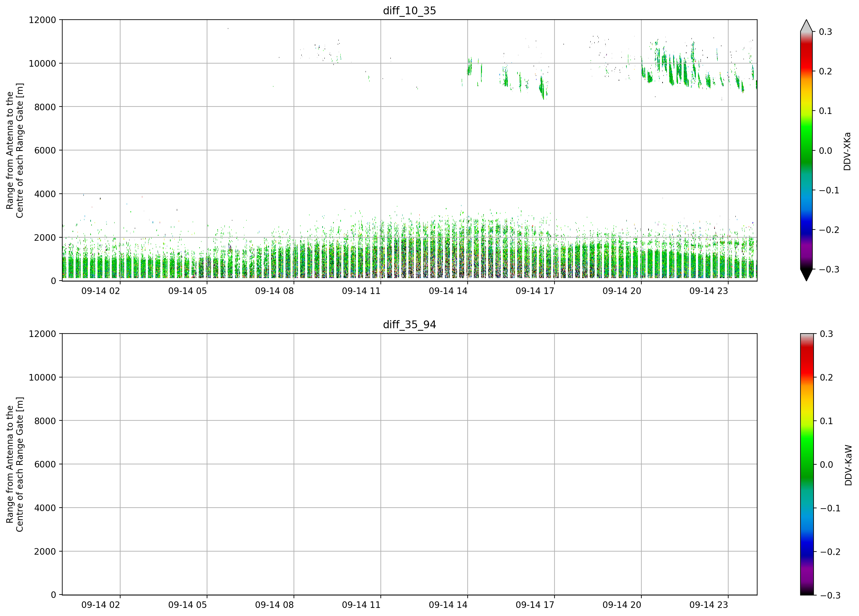
Task: Click the 10000 y-tick in diff_35_94 plot
Action: (42, 377)
